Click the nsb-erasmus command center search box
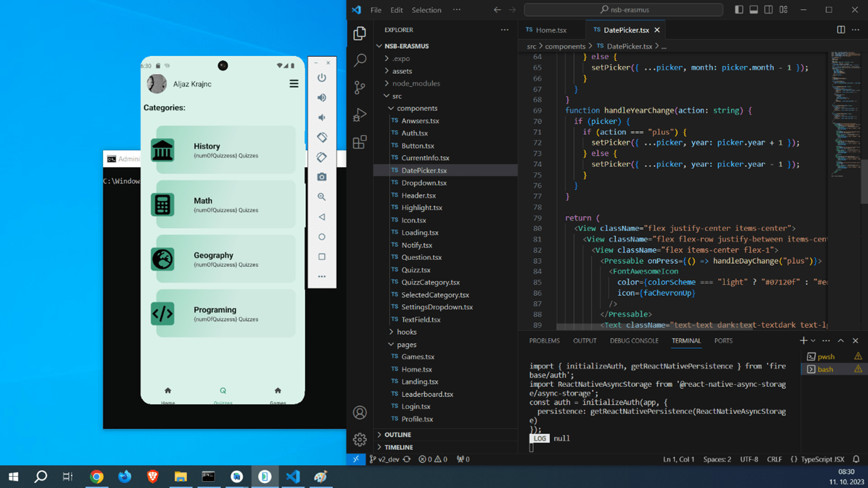Viewport: 868px width, 488px height. pos(624,10)
